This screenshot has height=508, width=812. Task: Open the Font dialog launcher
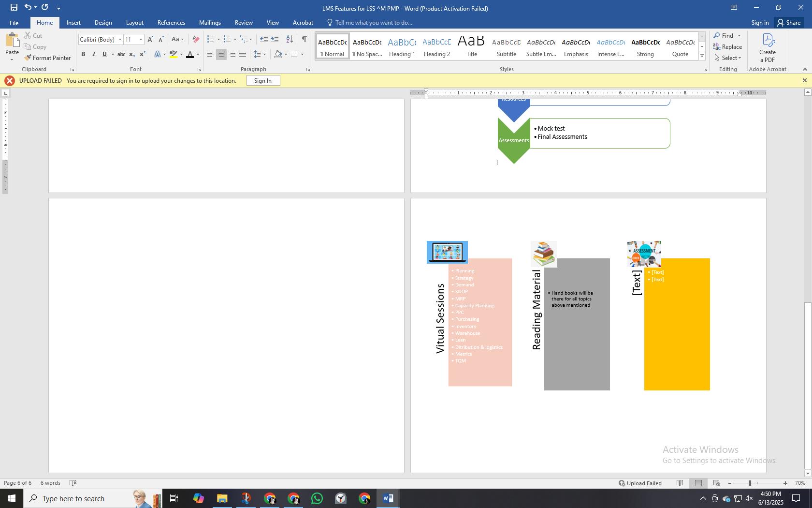(199, 70)
